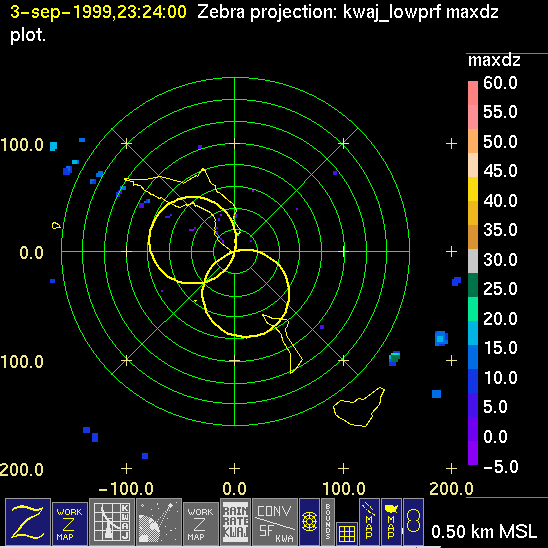Open the gray WORK Z MAP icon
Image resolution: width=548 pixels, height=548 pixels.
point(201,524)
